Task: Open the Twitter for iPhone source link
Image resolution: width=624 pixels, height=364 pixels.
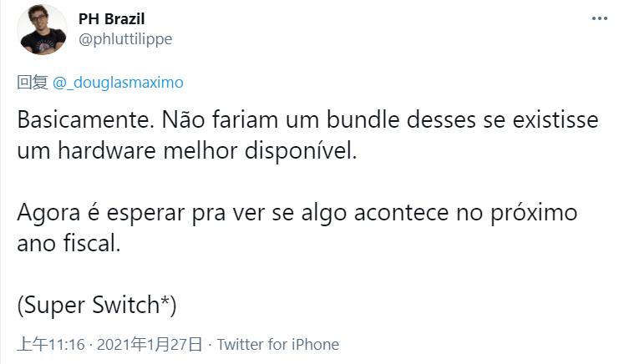Action: click(x=278, y=344)
